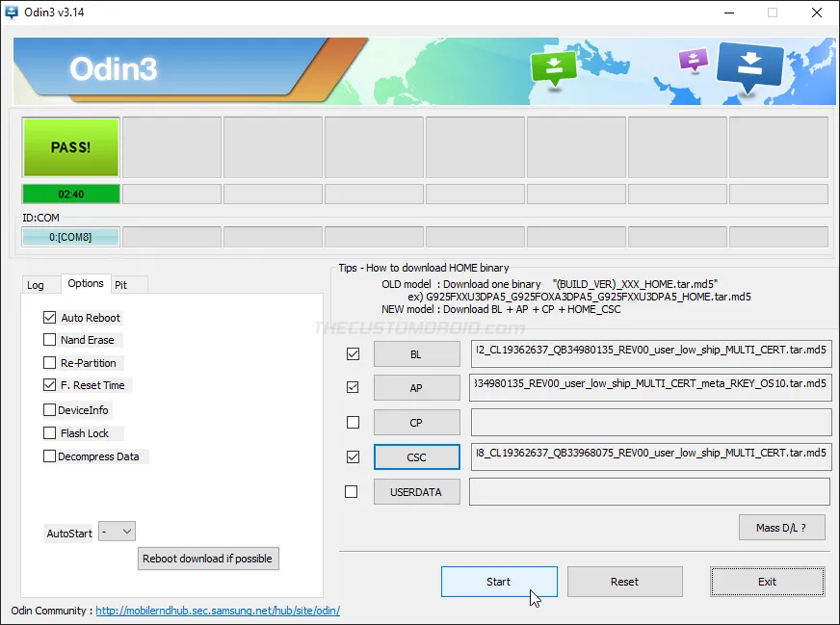Image resolution: width=840 pixels, height=625 pixels.
Task: Open the AutoStart dropdown
Action: [x=117, y=531]
